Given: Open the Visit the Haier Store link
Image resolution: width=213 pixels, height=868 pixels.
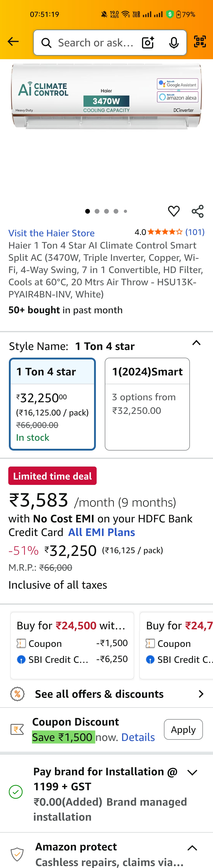Looking at the screenshot, I should (x=51, y=233).
